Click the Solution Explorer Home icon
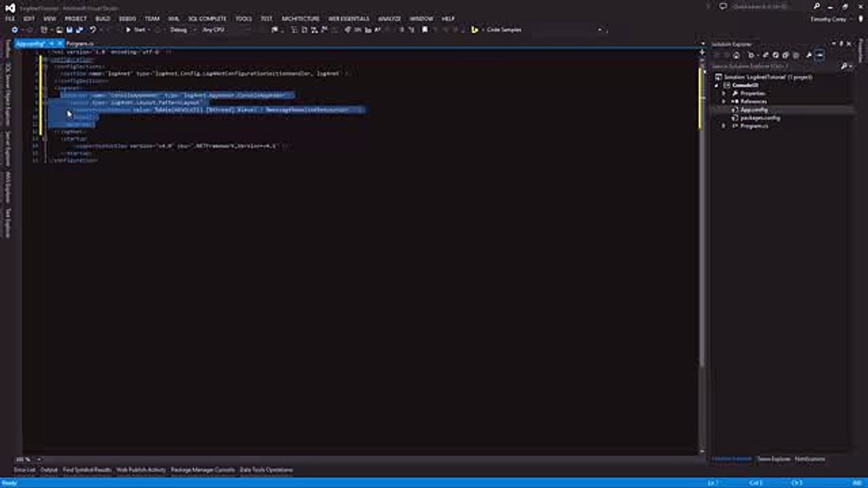The image size is (868, 488). [736, 55]
